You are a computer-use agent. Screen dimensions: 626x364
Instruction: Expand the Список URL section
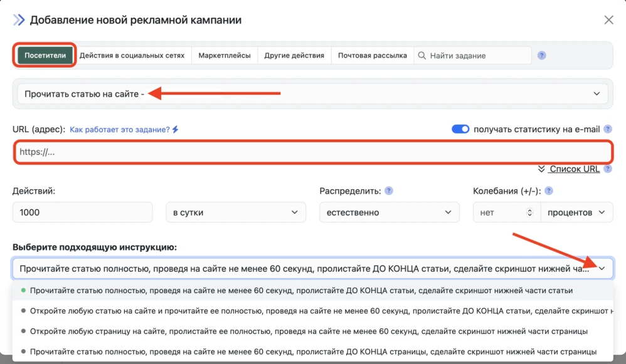coord(573,169)
